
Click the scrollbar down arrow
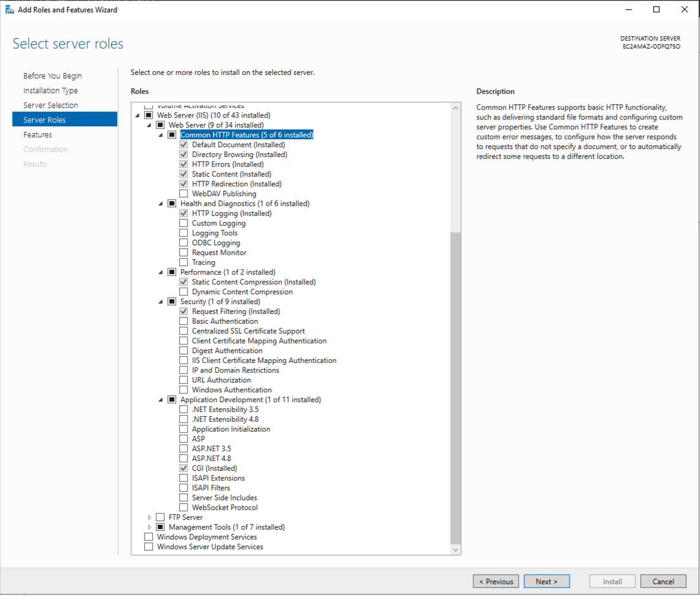pyautogui.click(x=455, y=549)
